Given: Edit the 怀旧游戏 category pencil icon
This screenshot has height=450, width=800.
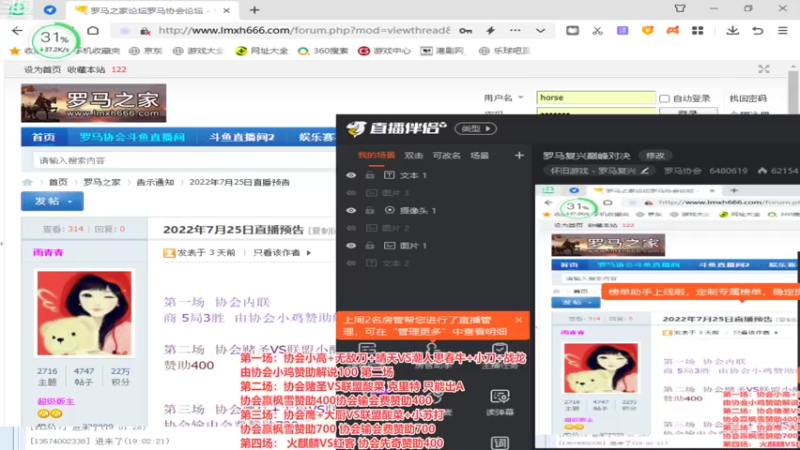Looking at the screenshot, I should point(645,170).
